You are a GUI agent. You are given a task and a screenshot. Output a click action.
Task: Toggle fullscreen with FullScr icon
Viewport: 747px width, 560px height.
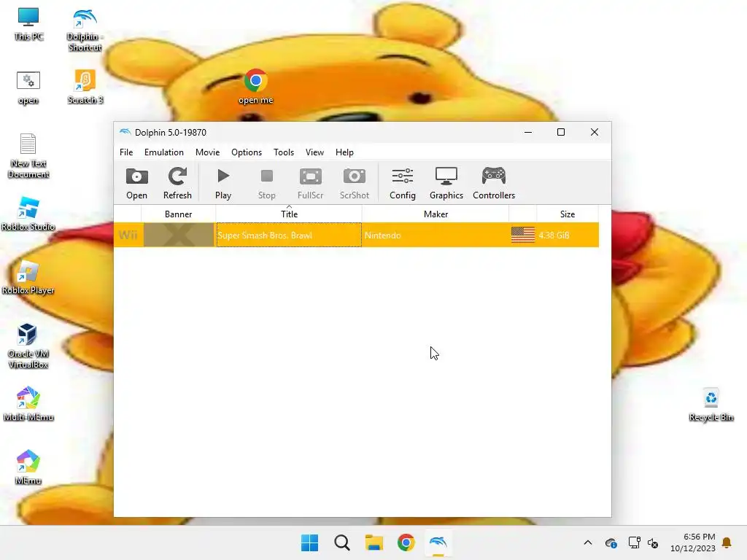311,183
